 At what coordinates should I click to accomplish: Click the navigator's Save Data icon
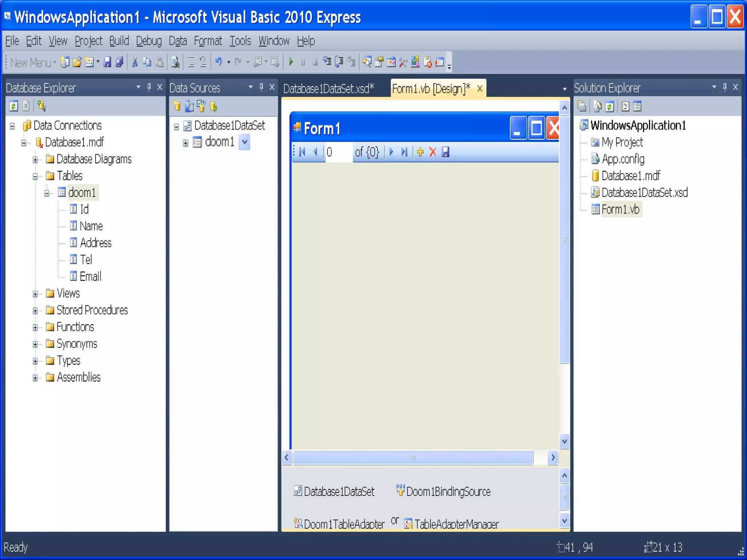click(x=445, y=152)
